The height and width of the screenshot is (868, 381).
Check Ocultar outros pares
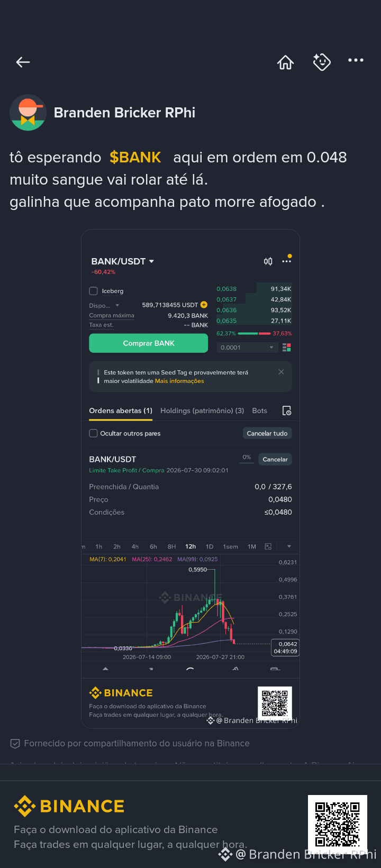94,433
